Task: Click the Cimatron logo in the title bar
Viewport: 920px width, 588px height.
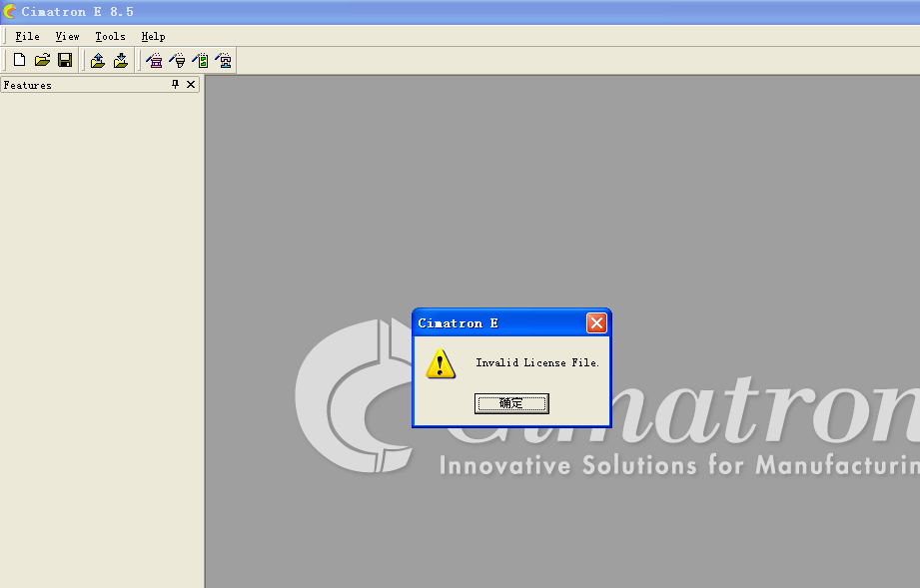Action: tap(10, 10)
